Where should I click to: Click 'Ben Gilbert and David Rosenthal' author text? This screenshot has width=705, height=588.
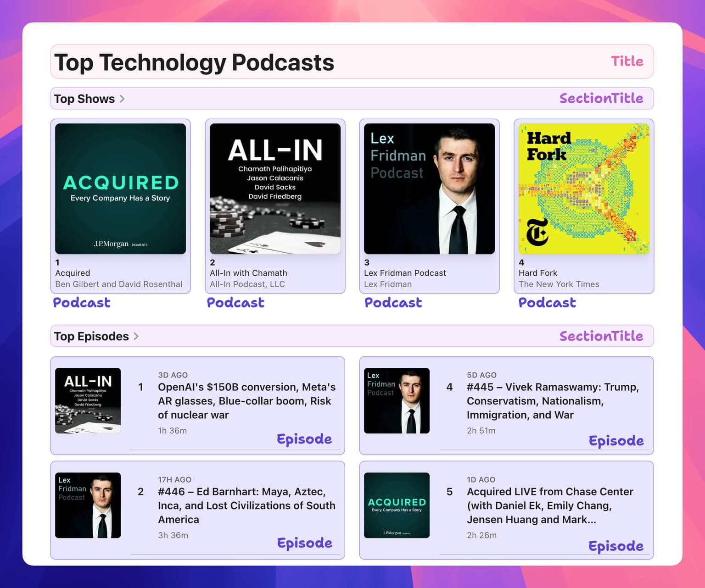coord(119,284)
